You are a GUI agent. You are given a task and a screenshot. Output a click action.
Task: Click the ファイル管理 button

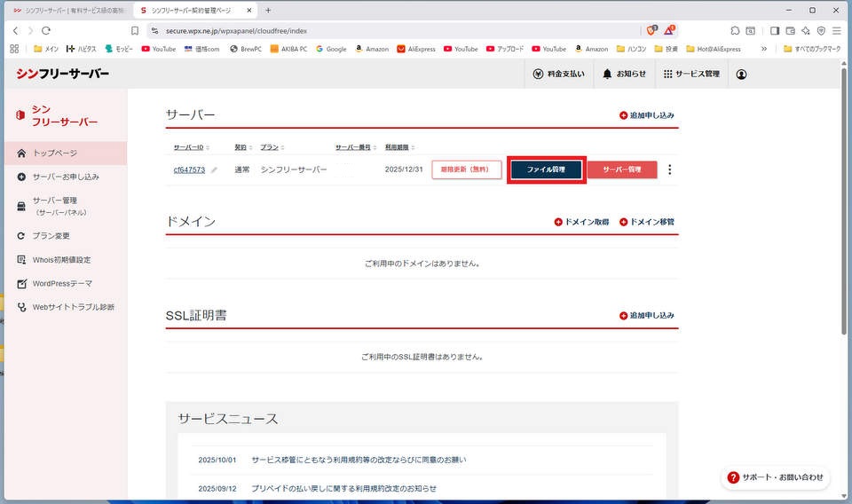click(x=546, y=169)
